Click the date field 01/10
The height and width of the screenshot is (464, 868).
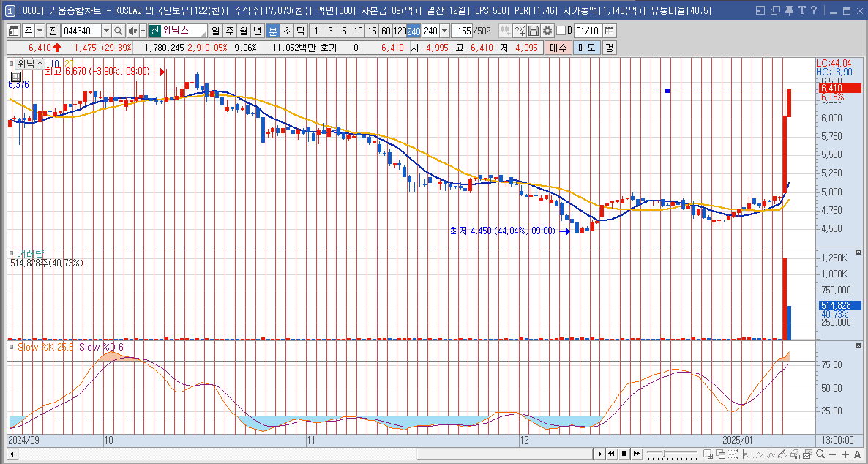[x=587, y=31]
